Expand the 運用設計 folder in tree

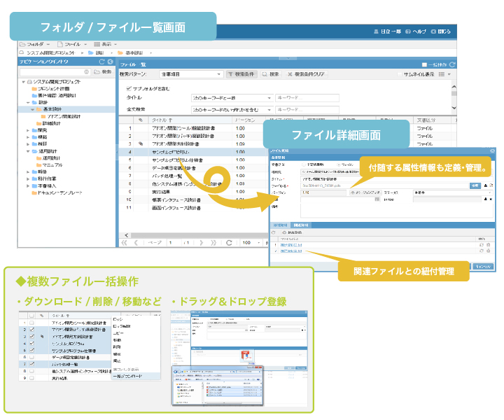click(28, 150)
